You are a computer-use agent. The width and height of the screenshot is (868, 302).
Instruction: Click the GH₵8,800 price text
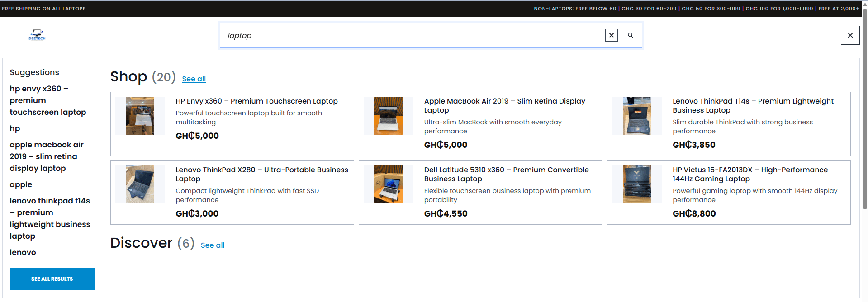694,213
